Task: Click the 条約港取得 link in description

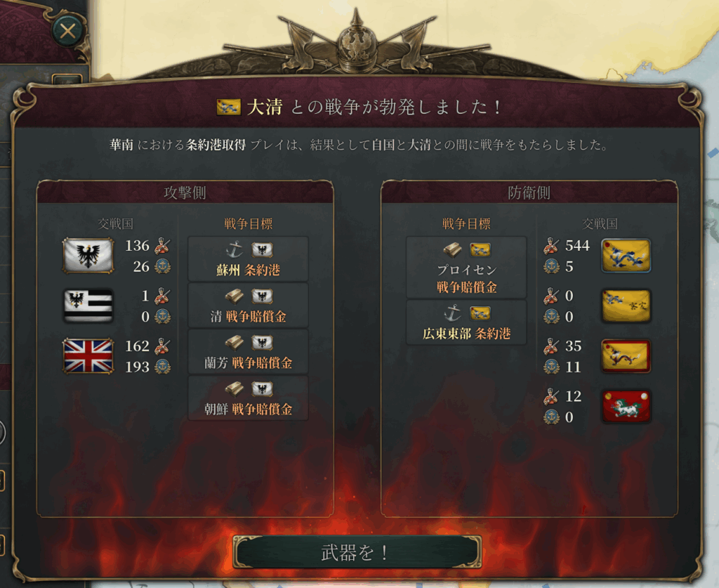Action: click(x=216, y=145)
